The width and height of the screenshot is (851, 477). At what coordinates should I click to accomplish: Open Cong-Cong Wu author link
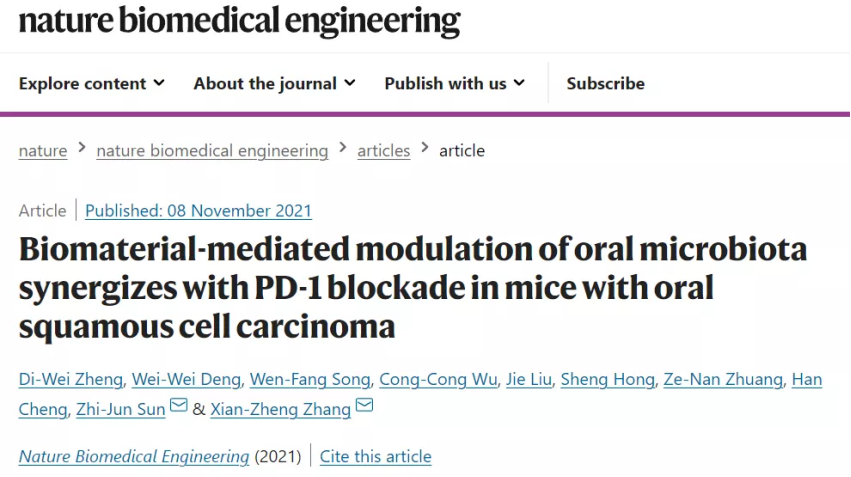[x=438, y=379]
